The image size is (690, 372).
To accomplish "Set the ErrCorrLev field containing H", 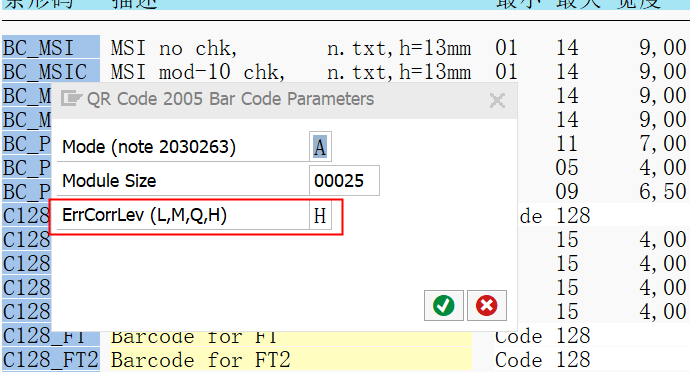I will (x=320, y=216).
